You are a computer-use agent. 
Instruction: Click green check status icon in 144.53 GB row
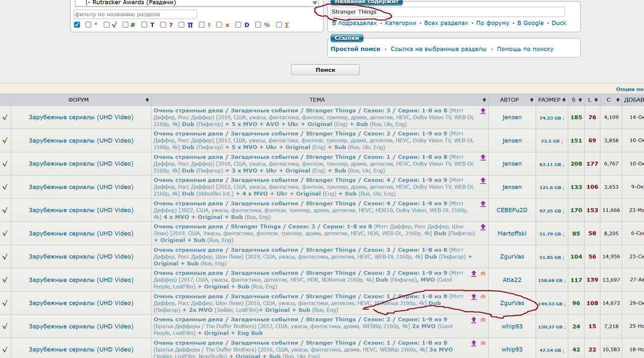click(x=5, y=303)
